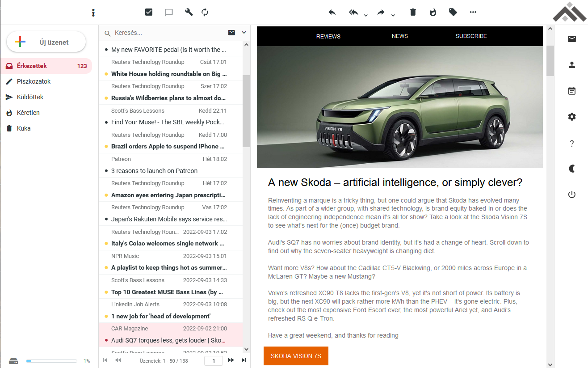Open the tag labels icon
The height and width of the screenshot is (368, 588).
click(x=453, y=12)
